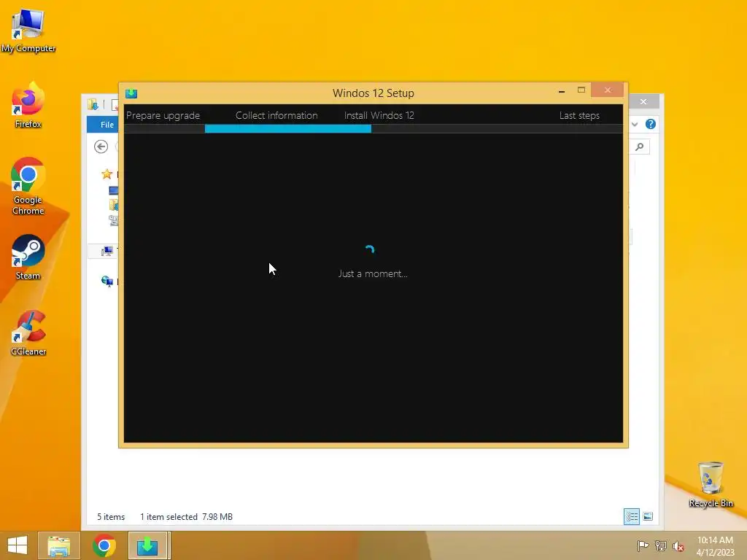
Task: Open Google Chrome desktop shortcut
Action: click(x=28, y=186)
